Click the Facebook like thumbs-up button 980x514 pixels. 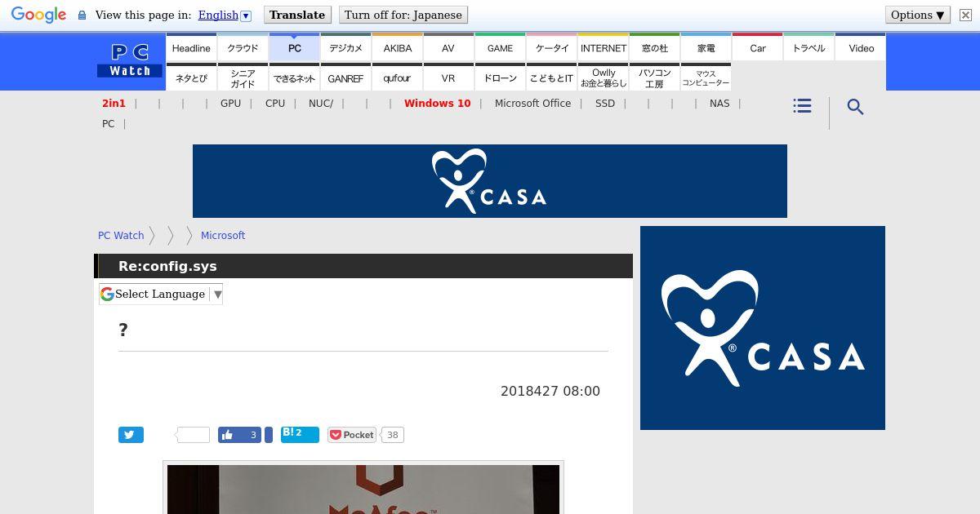(239, 435)
